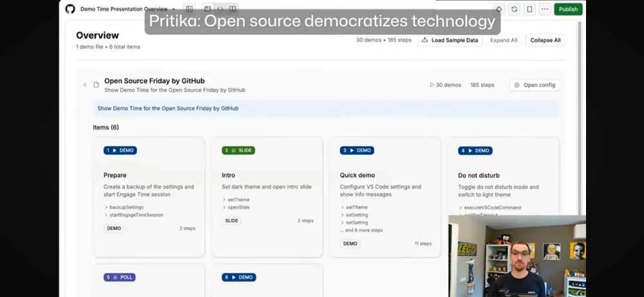Open the Quick demo card title
644x297 pixels.
[x=357, y=175]
